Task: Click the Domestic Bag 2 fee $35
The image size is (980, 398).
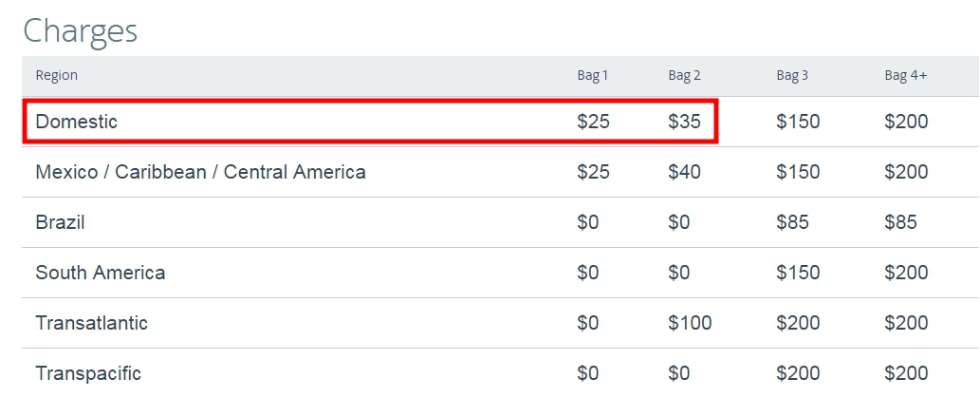Action: [x=684, y=122]
